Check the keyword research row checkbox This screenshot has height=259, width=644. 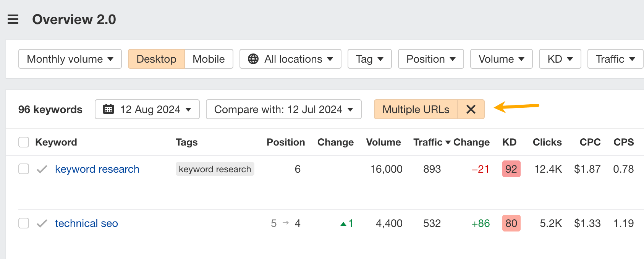pos(23,169)
